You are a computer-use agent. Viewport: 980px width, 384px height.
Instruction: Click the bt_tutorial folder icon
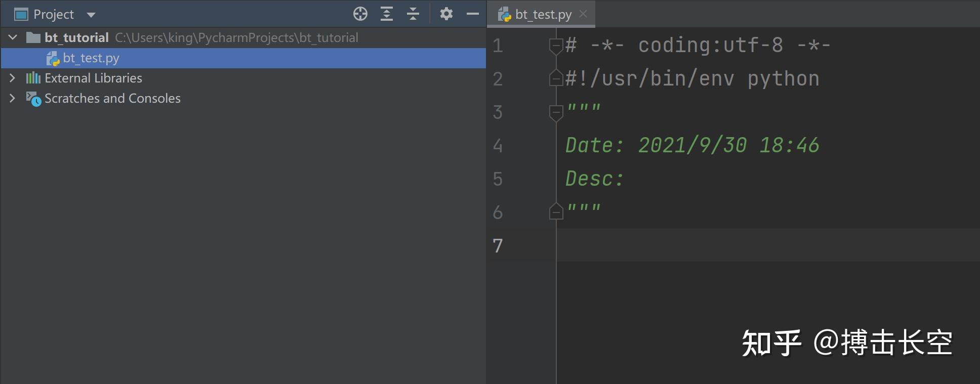coord(33,37)
